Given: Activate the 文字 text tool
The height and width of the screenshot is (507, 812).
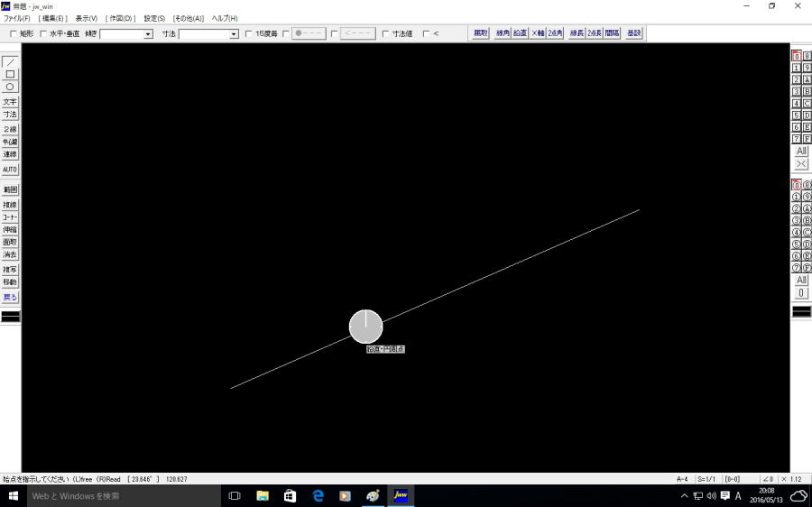Looking at the screenshot, I should coord(10,102).
